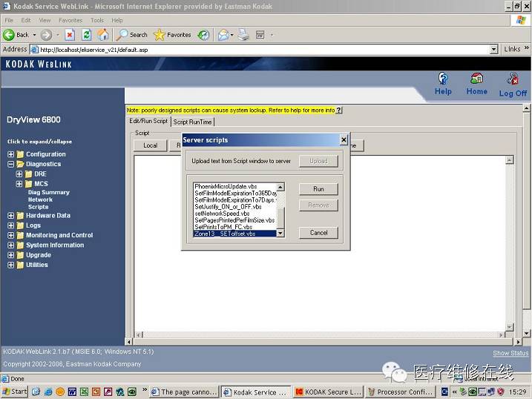532x399 pixels.
Task: Click the Address URL input field
Action: tap(260, 50)
